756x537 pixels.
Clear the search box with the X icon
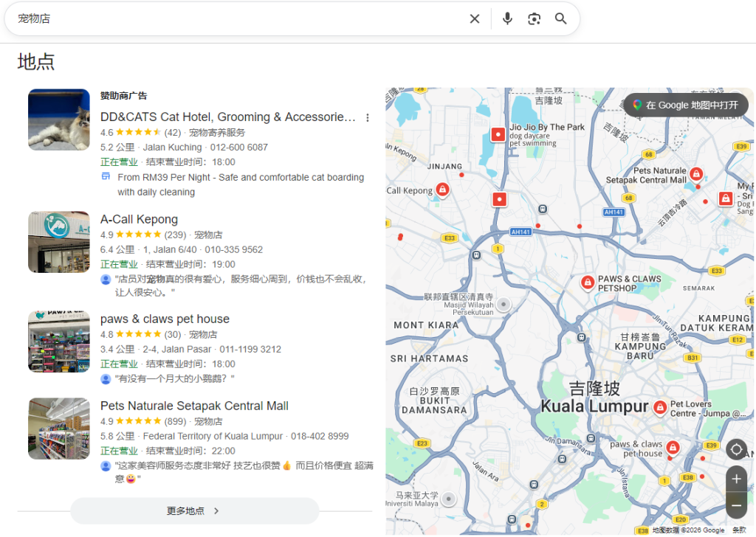tap(475, 18)
